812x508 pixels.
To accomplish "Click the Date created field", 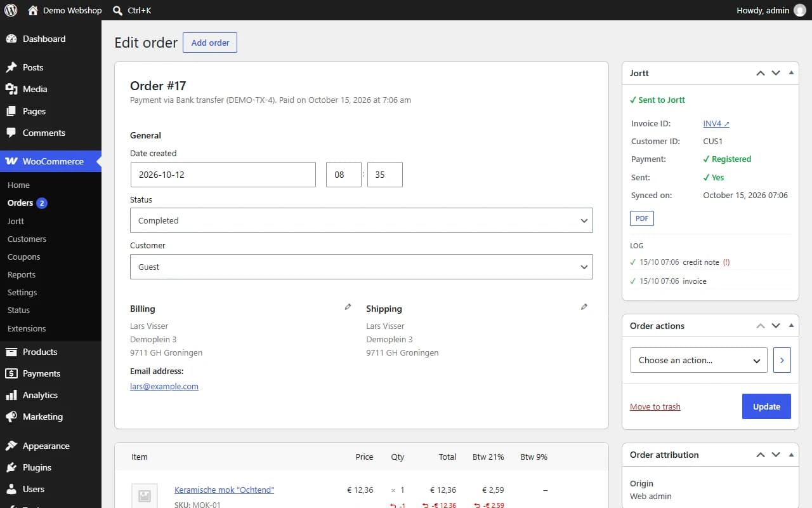I will point(223,175).
